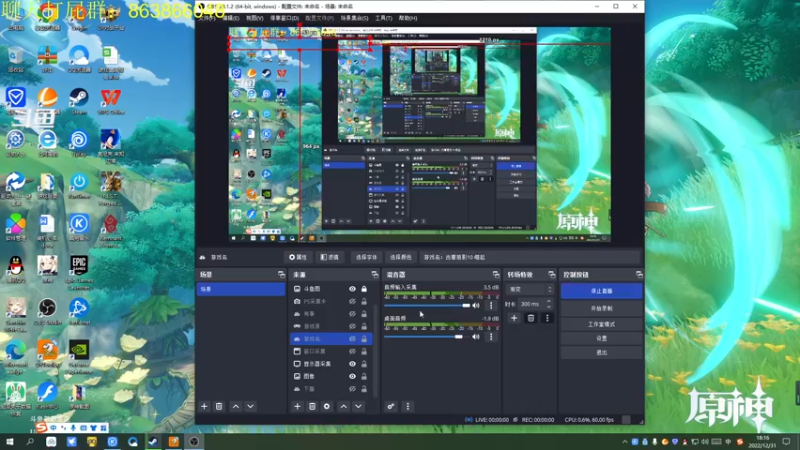Viewport: 800px width, 450px height.
Task: Toggle the lock on the 图像 source
Action: tap(364, 377)
